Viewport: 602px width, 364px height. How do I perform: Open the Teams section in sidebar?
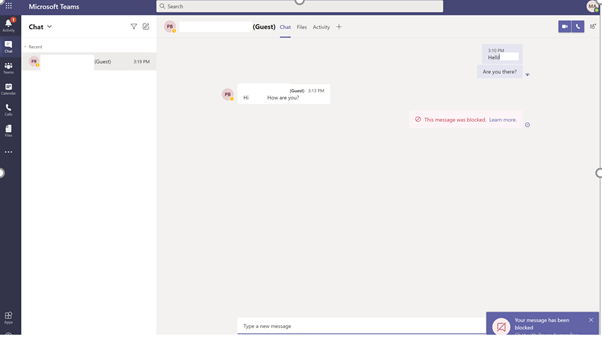(x=8, y=68)
